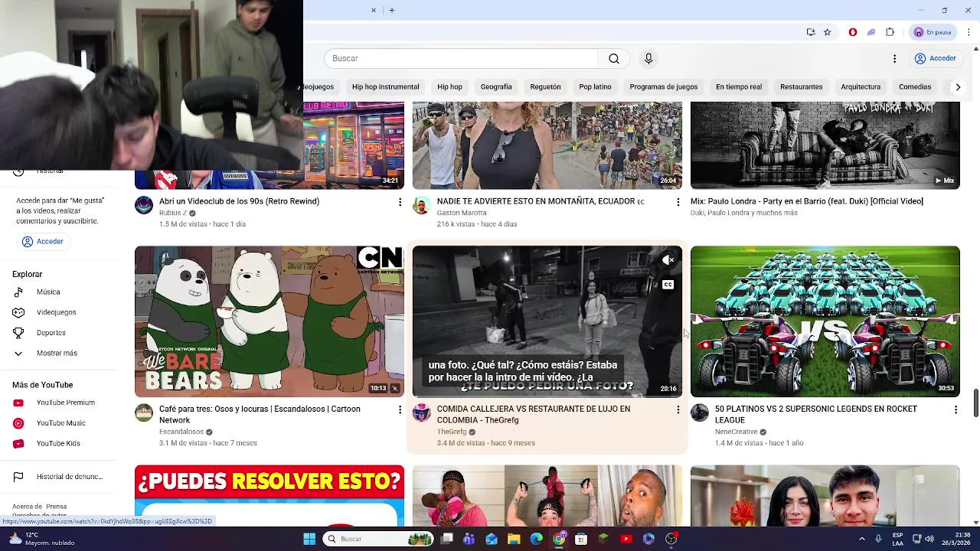Click the purple ghost extension icon
The width and height of the screenshot is (980, 551).
pyautogui.click(x=871, y=32)
